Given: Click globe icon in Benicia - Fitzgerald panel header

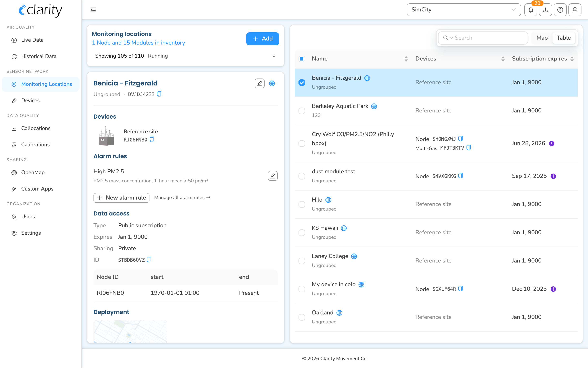Looking at the screenshot, I should [272, 83].
